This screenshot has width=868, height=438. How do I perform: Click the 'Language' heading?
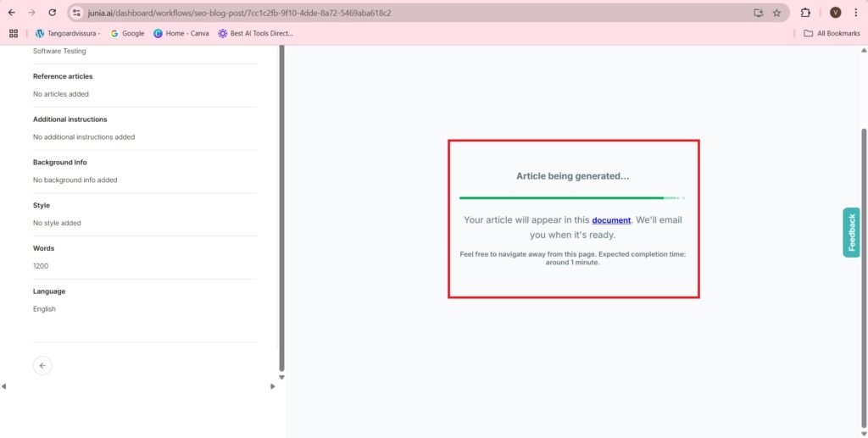tap(49, 291)
